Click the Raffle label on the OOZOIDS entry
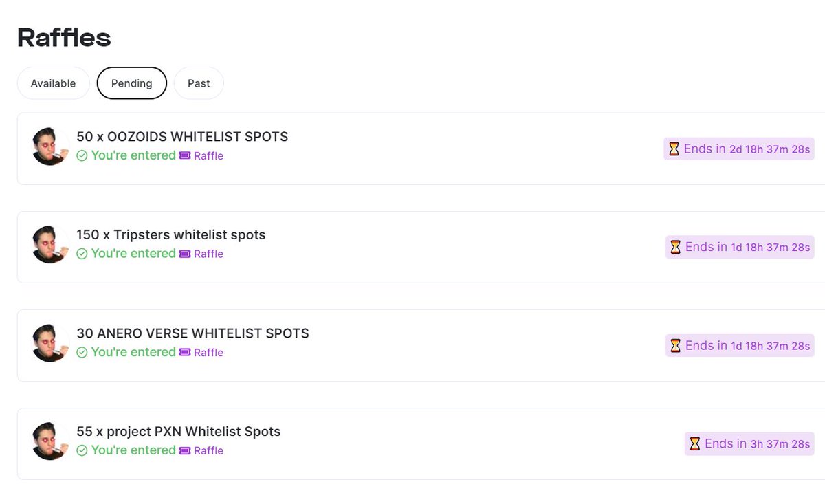The height and width of the screenshot is (504, 825). [x=208, y=156]
